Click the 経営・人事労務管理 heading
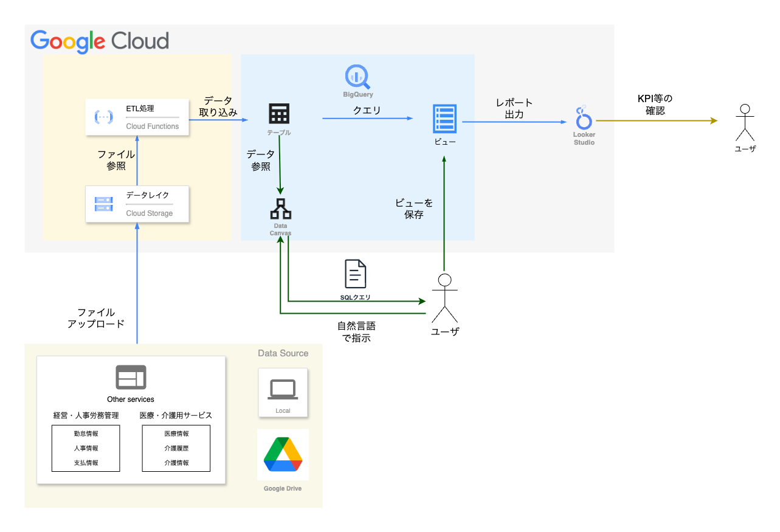780x532 pixels. point(86,415)
